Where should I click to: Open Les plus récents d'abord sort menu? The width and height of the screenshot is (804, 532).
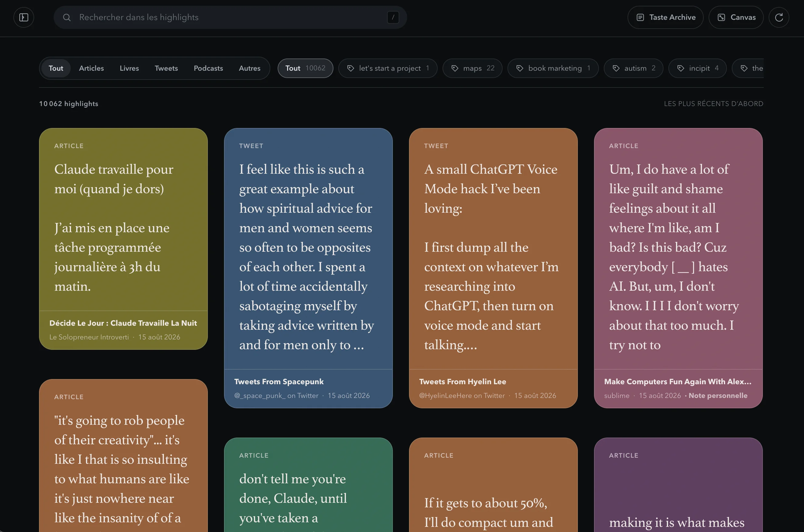(713, 104)
